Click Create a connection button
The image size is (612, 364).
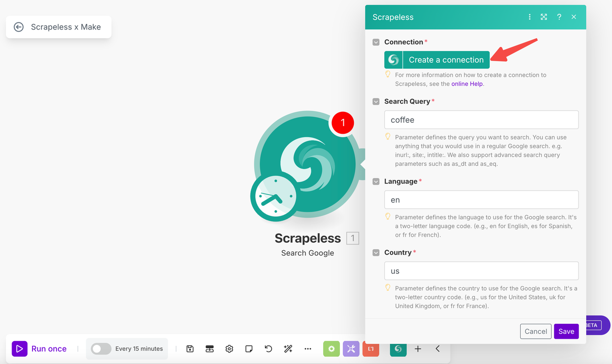click(x=437, y=60)
